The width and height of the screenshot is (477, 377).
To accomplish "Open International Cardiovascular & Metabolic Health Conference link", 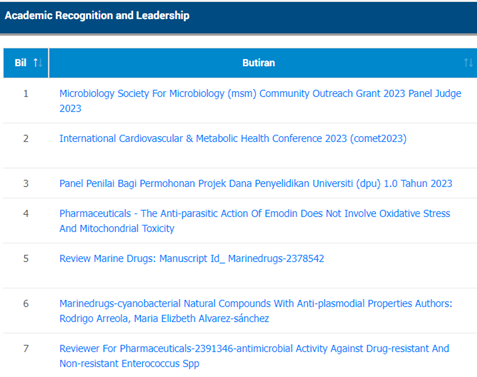I will 233,138.
